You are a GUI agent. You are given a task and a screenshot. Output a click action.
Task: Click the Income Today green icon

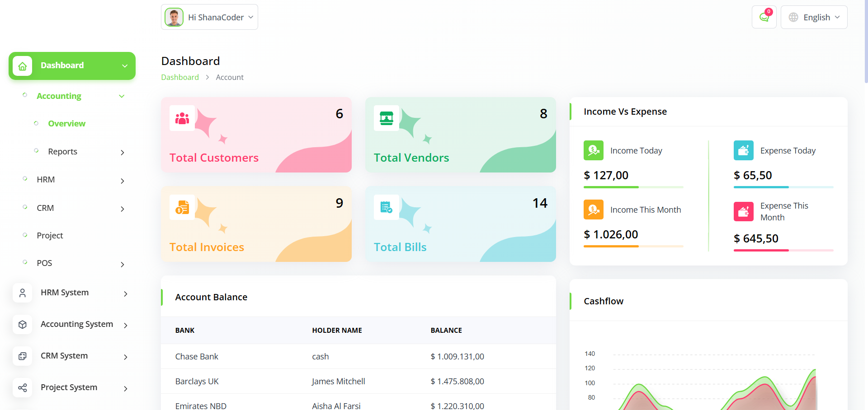(593, 150)
